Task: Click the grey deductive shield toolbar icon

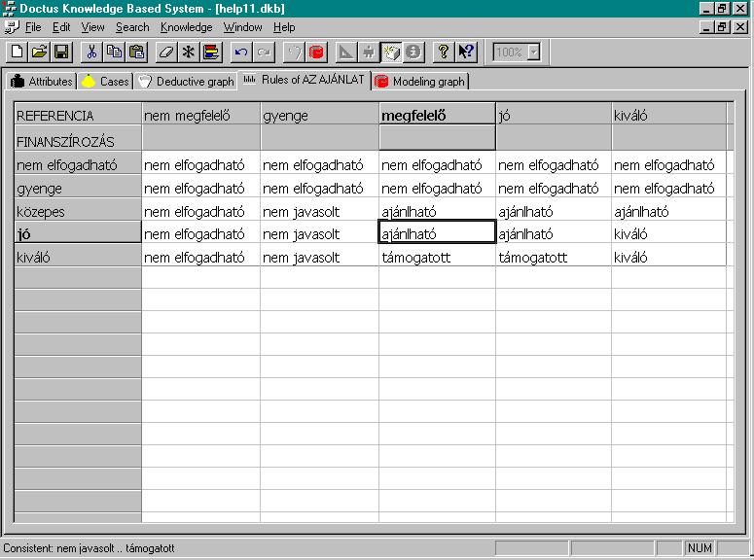Action: click(294, 52)
